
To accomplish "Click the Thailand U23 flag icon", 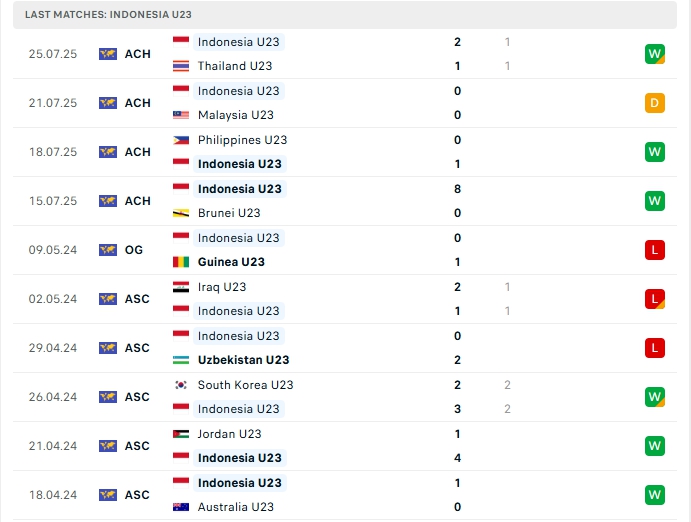I will (181, 66).
